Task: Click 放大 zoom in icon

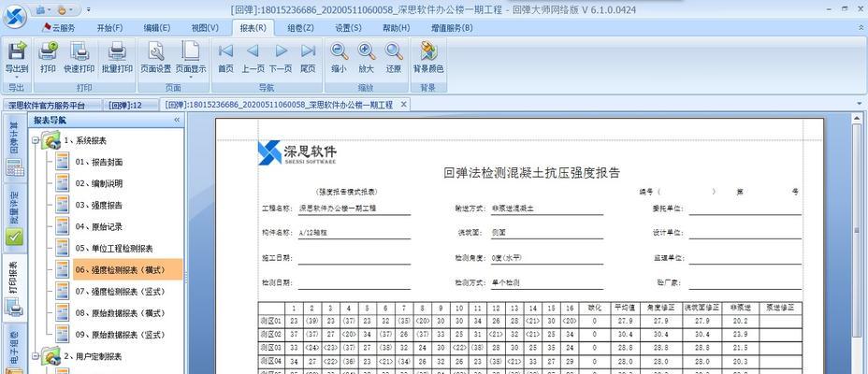Action: click(x=366, y=50)
